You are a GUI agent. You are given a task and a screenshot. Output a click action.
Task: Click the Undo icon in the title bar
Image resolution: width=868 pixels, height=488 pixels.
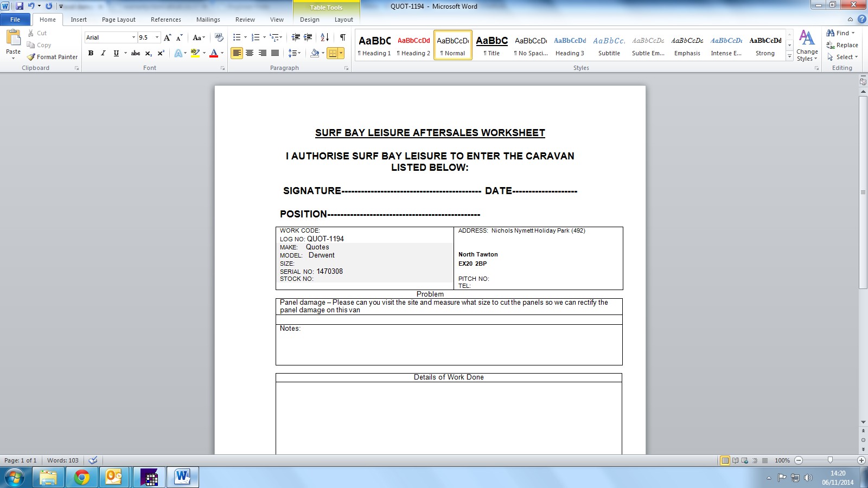tap(31, 6)
